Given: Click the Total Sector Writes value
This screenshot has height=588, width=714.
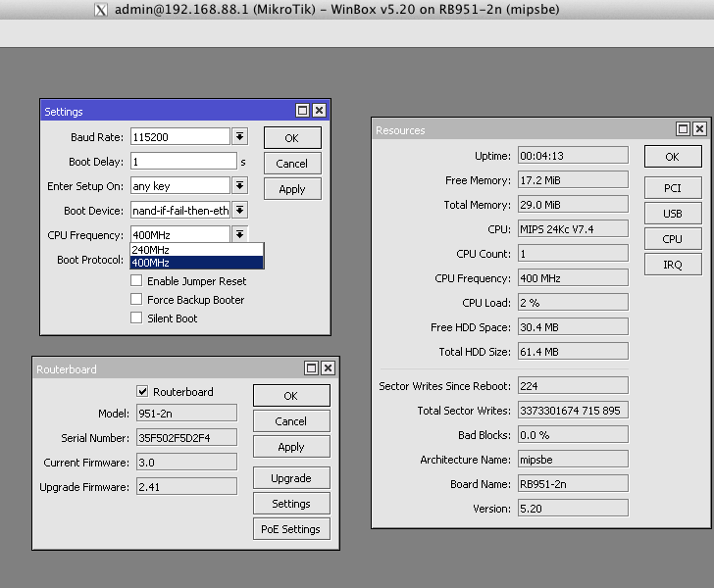Looking at the screenshot, I should 573,410.
